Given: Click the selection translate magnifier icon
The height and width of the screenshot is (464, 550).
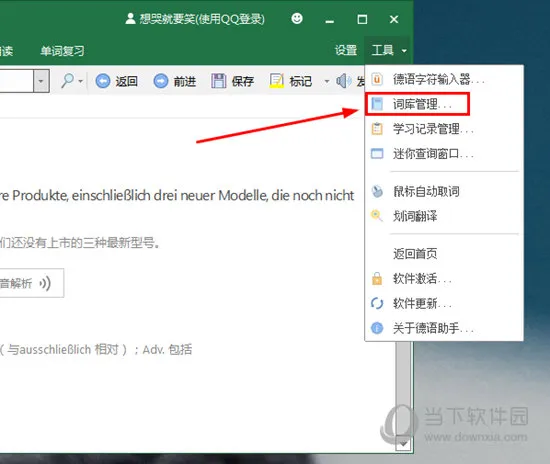Looking at the screenshot, I should [x=377, y=215].
